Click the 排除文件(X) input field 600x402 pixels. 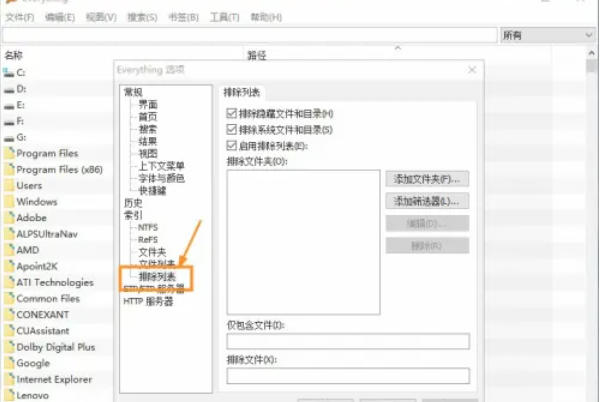(348, 376)
